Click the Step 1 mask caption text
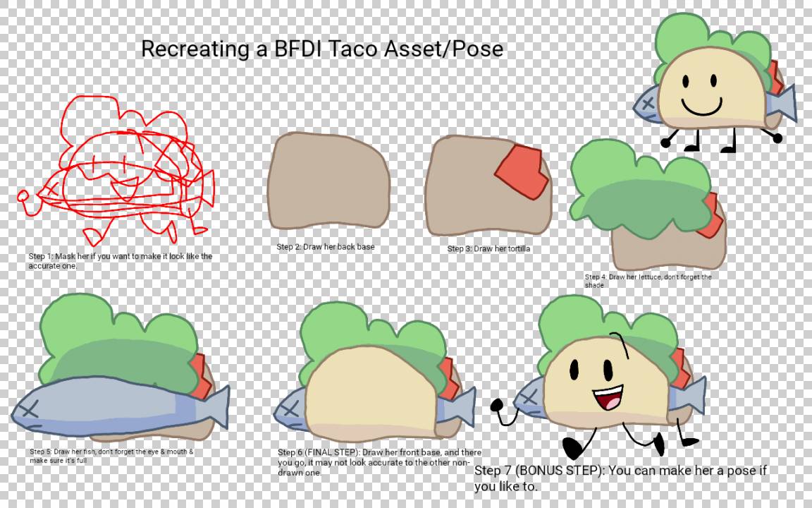Viewport: 812px width, 508px height. coord(120,261)
